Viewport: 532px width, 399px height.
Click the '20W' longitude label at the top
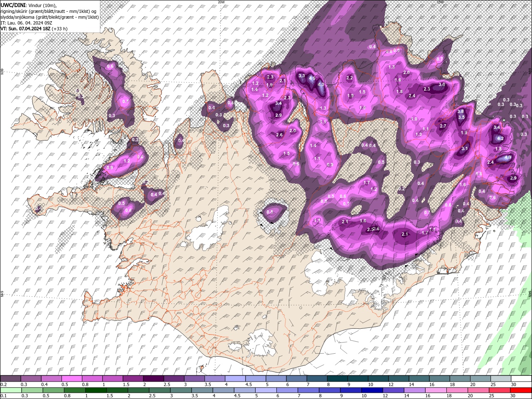tap(221, 2)
